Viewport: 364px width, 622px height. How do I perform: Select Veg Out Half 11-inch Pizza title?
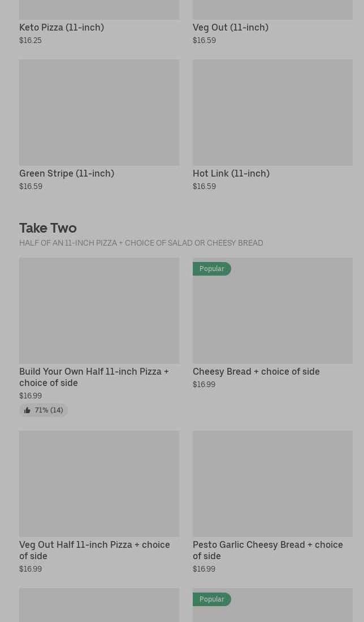coord(94,550)
